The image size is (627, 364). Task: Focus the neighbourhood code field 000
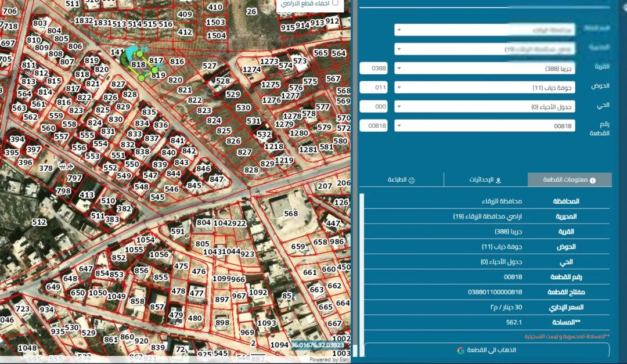pos(373,107)
